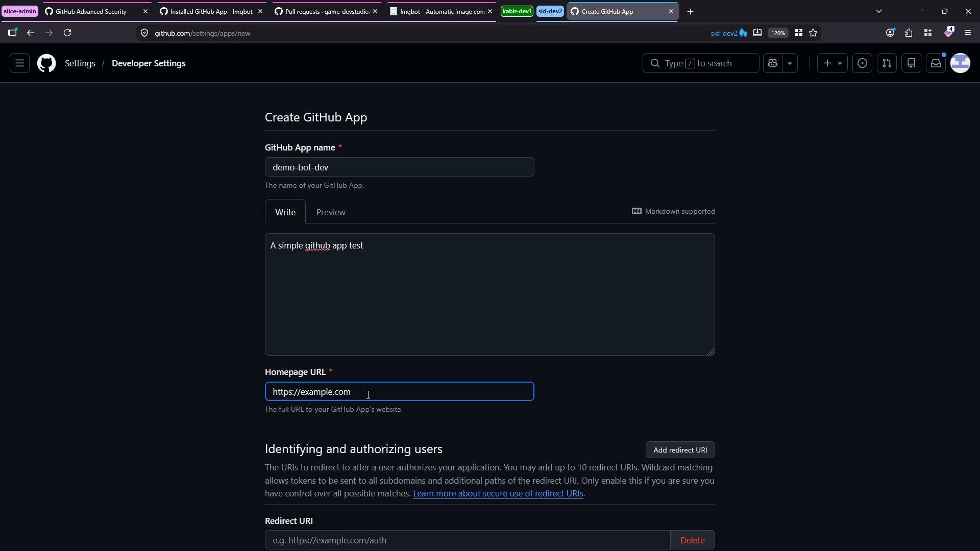
Task: List all tabs dropdown arrow
Action: click(x=879, y=11)
